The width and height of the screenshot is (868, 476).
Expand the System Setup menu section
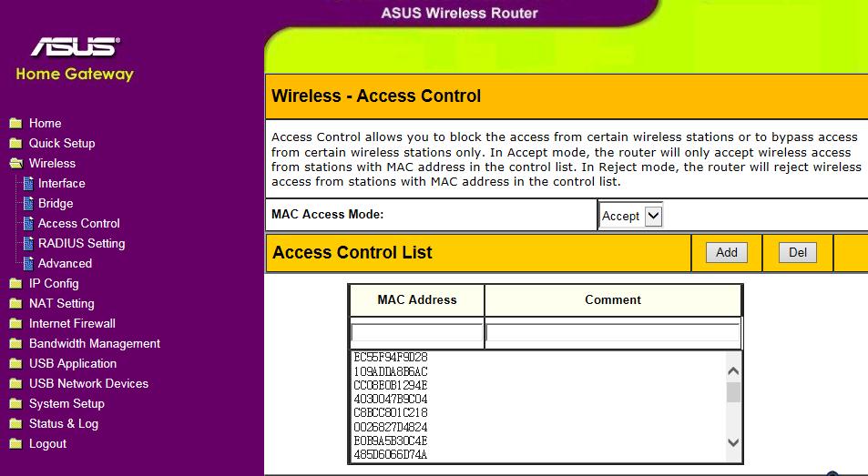click(66, 404)
